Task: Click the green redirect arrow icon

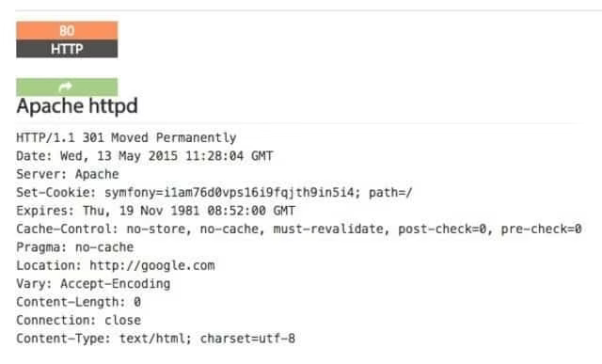Action: tap(66, 87)
